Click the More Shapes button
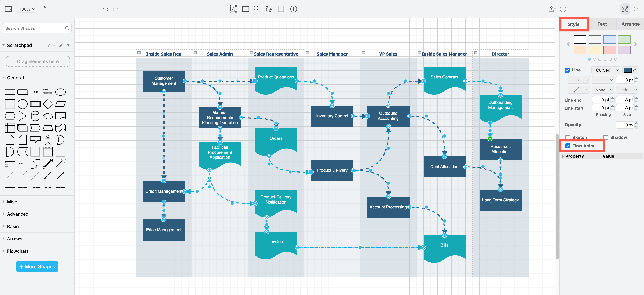Screen dimensions: 644x295 click(37, 267)
